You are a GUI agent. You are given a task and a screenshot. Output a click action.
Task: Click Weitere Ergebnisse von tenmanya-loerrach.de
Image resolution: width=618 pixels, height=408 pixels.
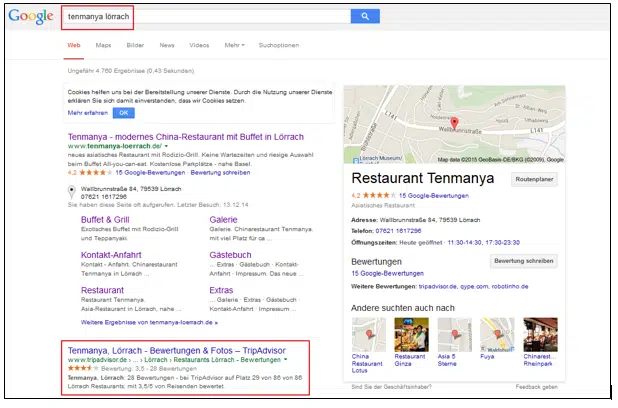(x=149, y=322)
